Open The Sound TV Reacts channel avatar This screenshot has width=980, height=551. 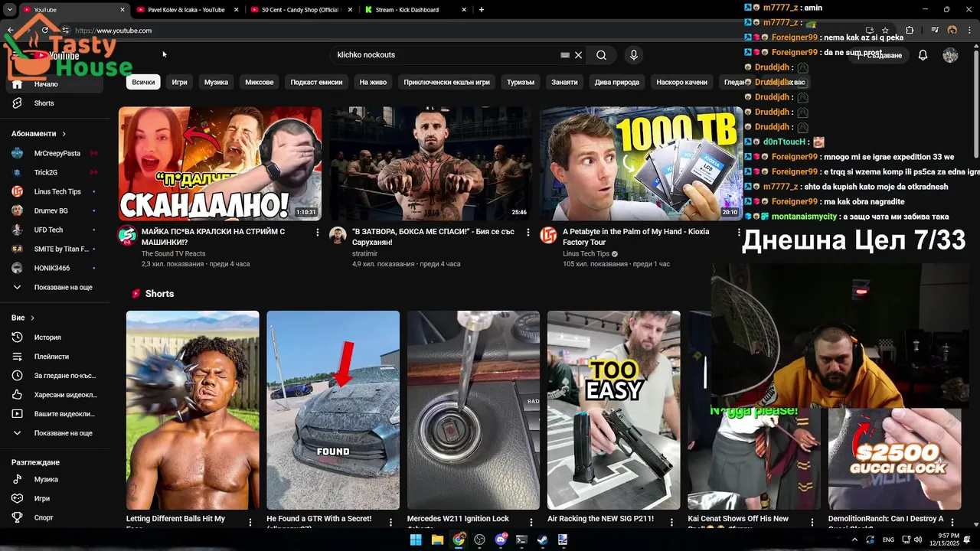[x=127, y=235]
